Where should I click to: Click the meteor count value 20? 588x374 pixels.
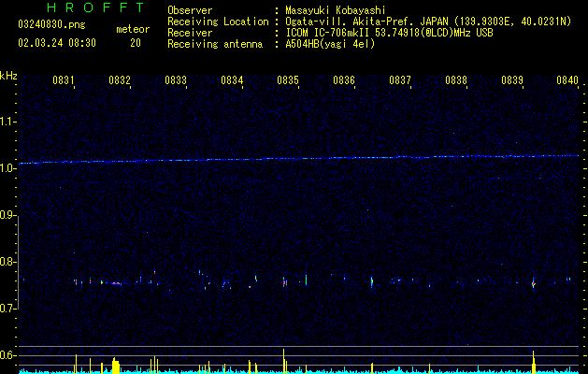(136, 43)
